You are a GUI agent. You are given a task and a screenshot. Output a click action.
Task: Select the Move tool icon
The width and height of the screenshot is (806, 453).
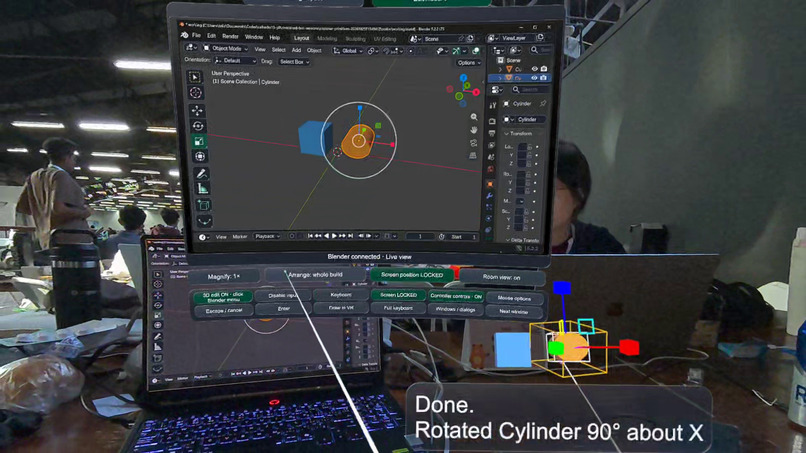[x=197, y=111]
